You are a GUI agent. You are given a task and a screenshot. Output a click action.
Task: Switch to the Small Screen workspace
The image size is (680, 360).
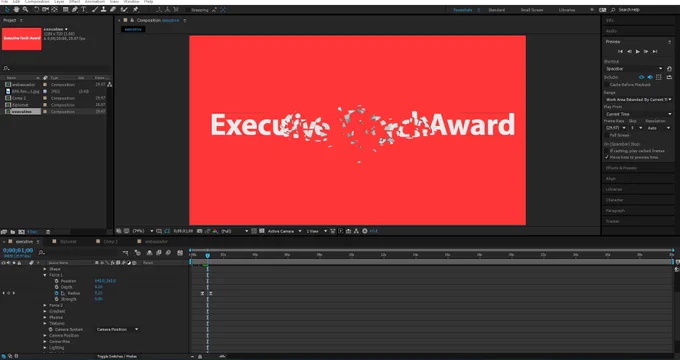pos(532,10)
